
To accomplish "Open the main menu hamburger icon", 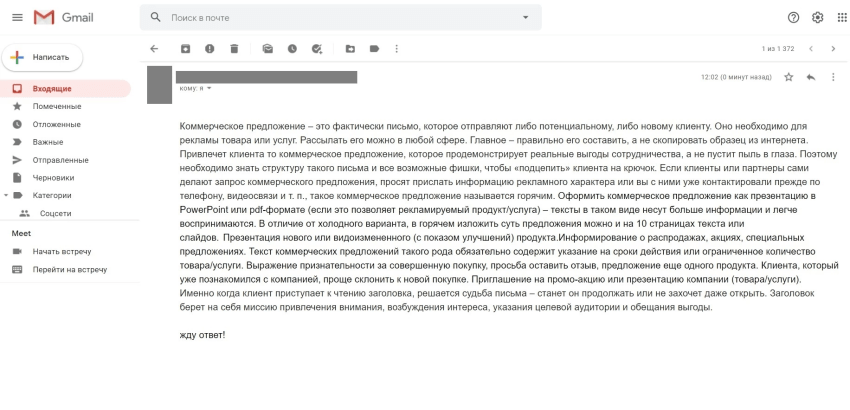I will point(17,17).
